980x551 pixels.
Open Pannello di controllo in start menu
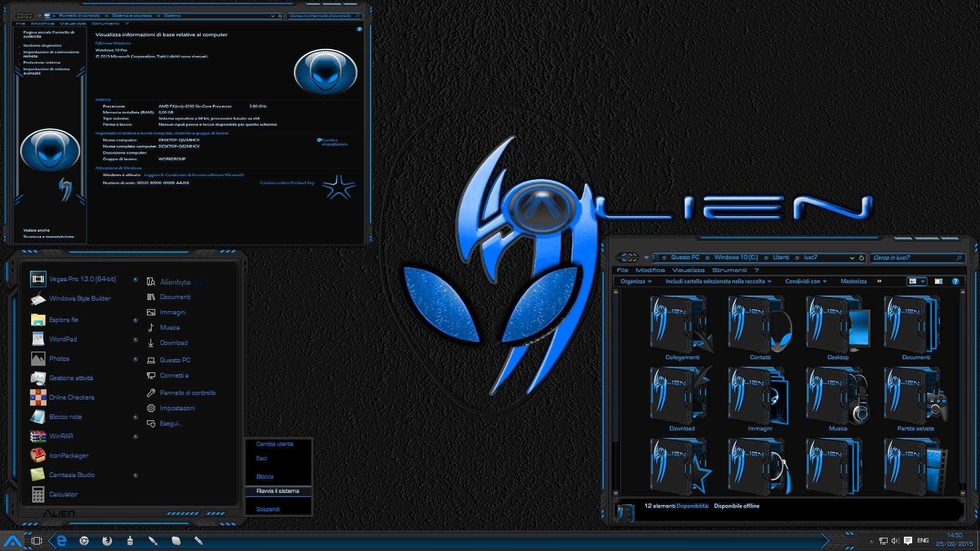pyautogui.click(x=187, y=393)
